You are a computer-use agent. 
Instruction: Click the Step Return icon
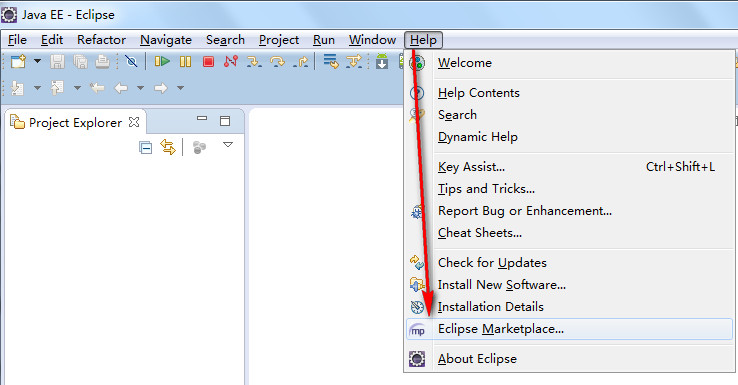[300, 62]
